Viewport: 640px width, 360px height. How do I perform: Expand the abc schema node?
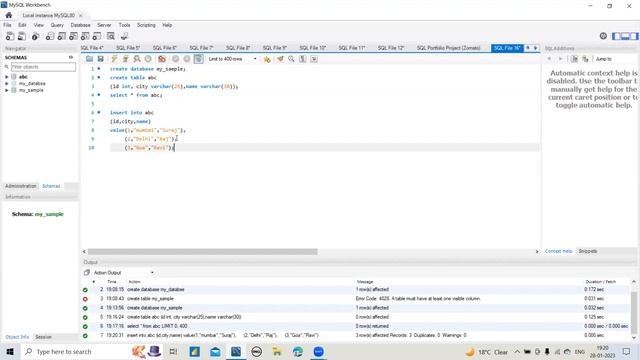(7, 77)
